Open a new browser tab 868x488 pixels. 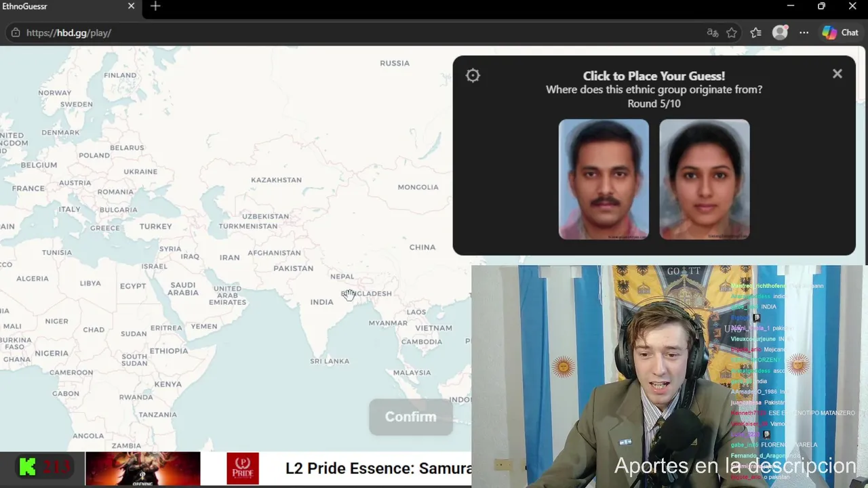pos(155,6)
